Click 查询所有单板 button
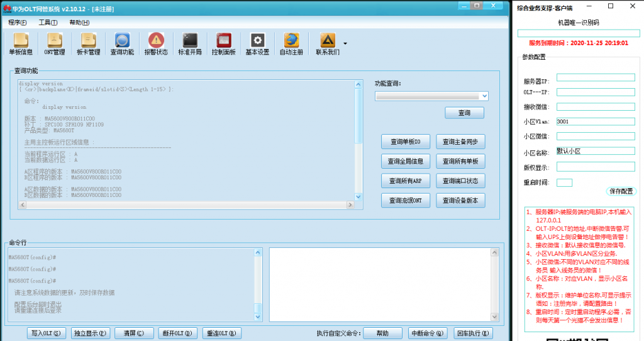 click(460, 161)
